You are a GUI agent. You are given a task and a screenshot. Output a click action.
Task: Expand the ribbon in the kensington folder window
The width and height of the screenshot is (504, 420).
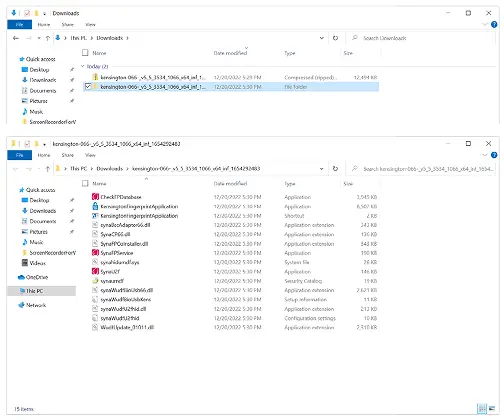pyautogui.click(x=485, y=155)
